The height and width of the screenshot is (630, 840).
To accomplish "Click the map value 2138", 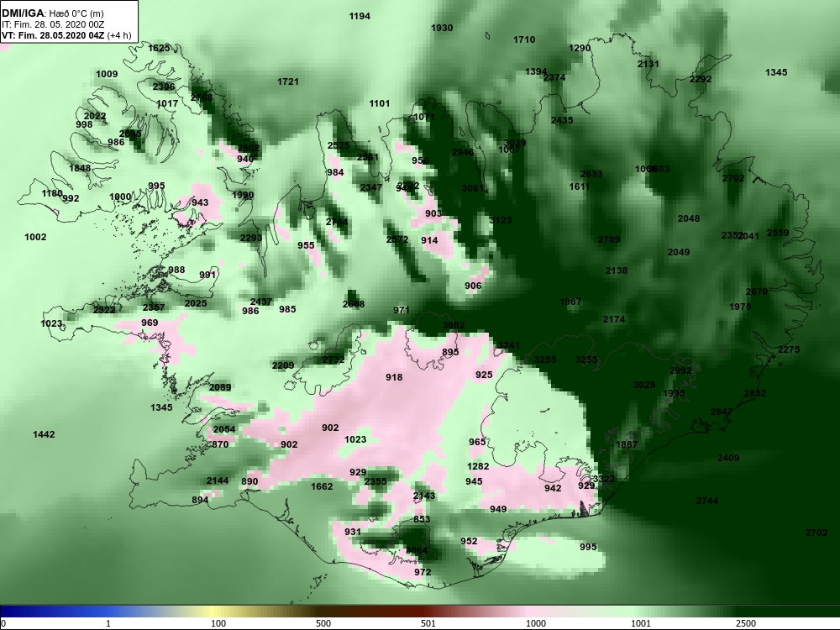I will pos(616,270).
